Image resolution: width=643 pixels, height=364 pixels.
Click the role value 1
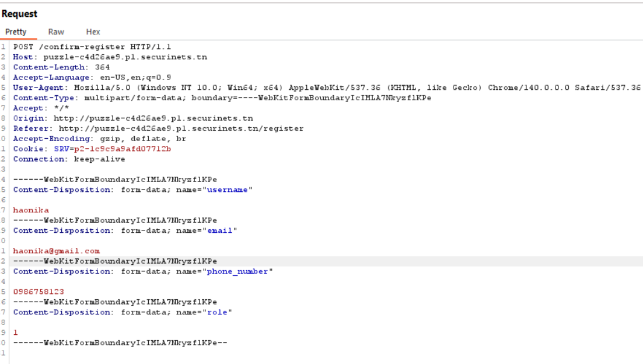(16, 332)
